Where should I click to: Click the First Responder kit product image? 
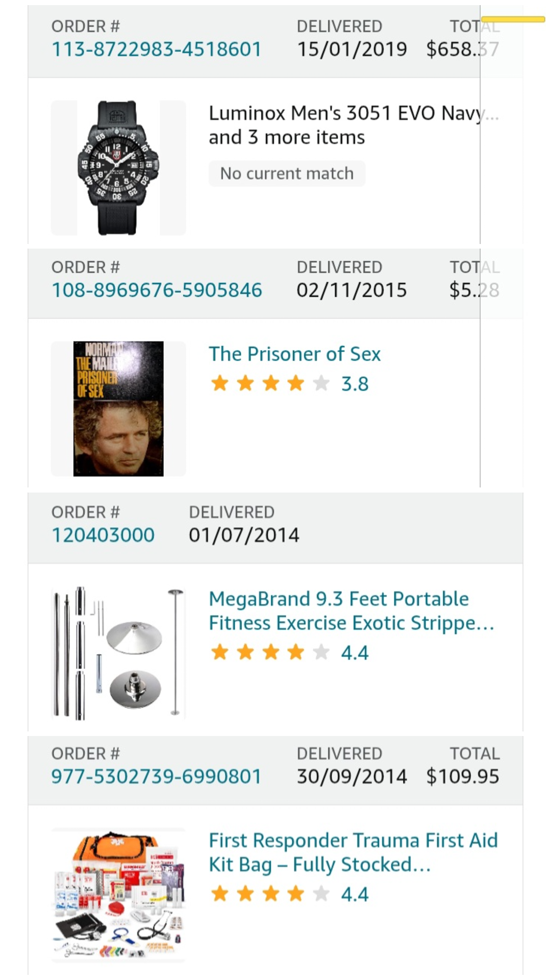click(x=118, y=894)
